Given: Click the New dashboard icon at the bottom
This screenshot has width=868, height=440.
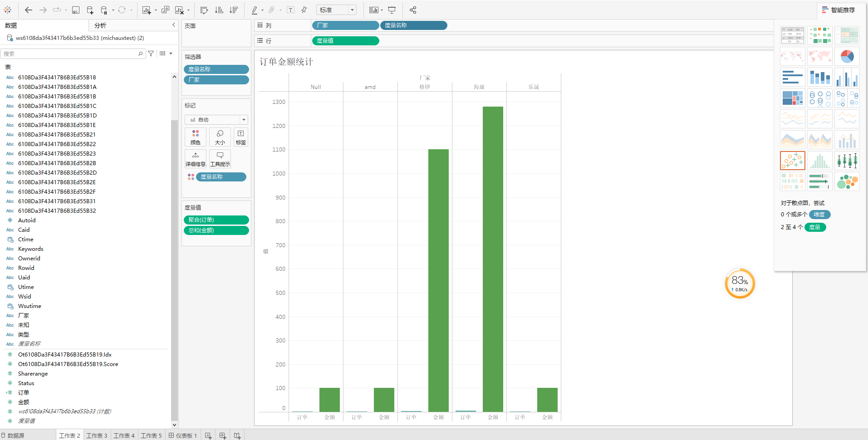Looking at the screenshot, I should pos(222,435).
